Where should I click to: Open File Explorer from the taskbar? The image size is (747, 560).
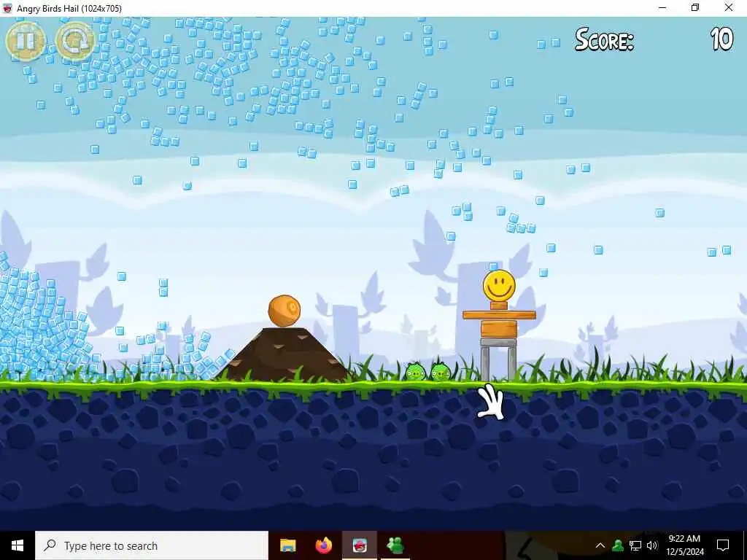(x=287, y=545)
